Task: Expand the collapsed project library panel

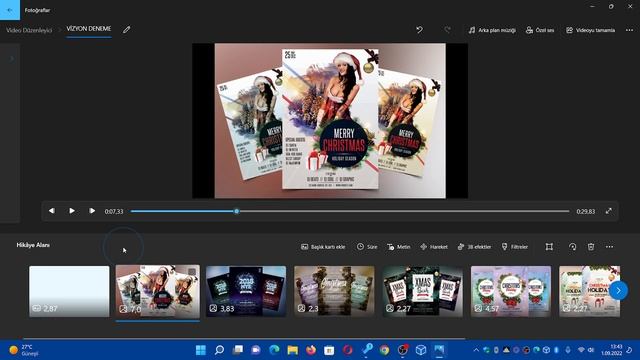Action: [x=11, y=59]
